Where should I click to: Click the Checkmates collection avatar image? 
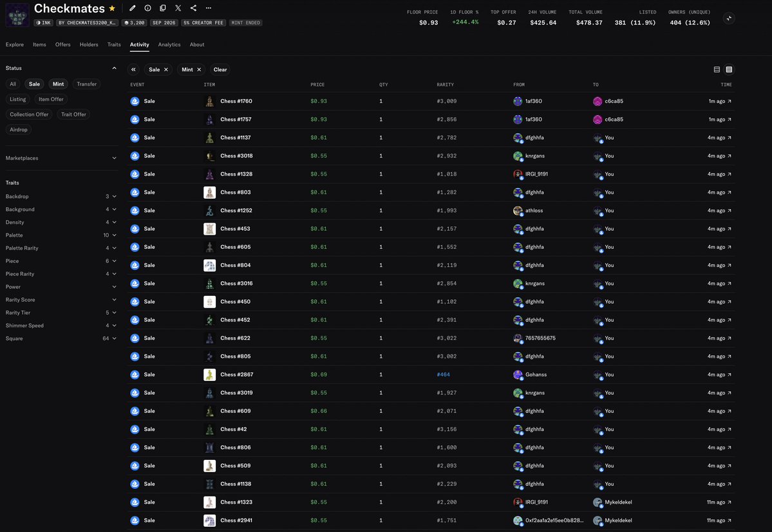coord(17,15)
